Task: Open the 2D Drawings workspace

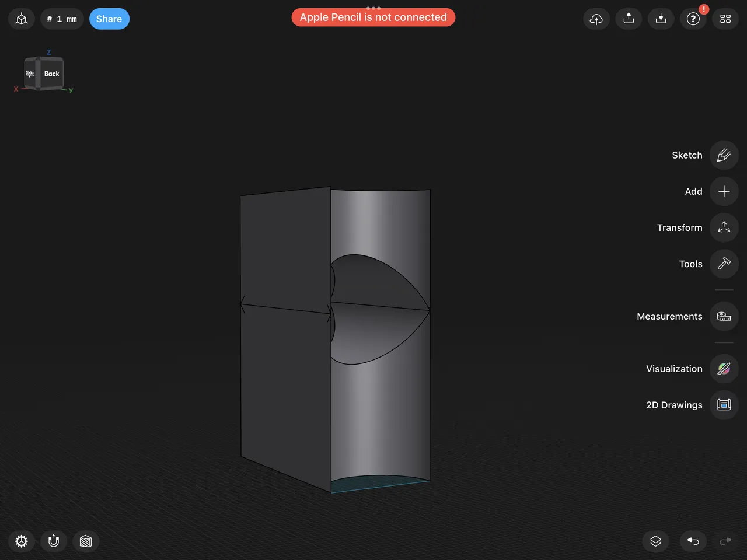Action: (x=724, y=405)
